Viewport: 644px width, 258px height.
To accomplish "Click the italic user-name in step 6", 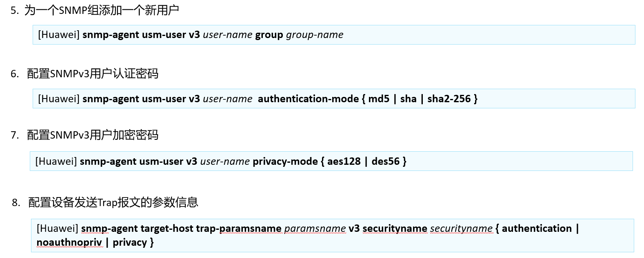I will (228, 99).
